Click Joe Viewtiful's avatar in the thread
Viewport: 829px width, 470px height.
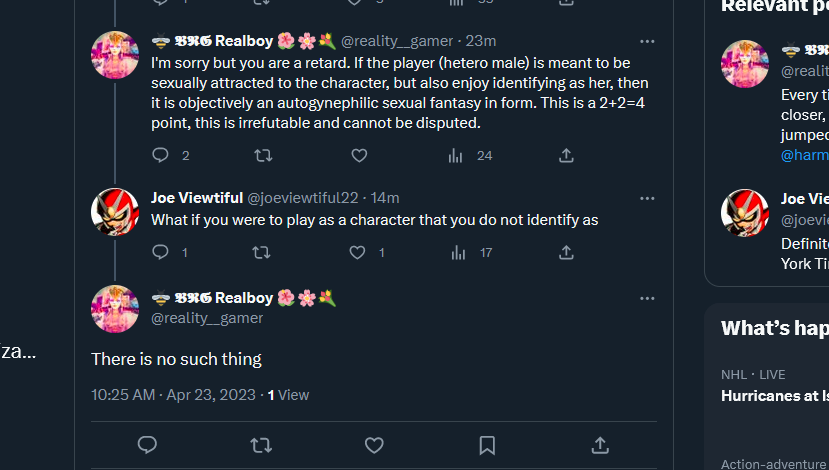[115, 211]
